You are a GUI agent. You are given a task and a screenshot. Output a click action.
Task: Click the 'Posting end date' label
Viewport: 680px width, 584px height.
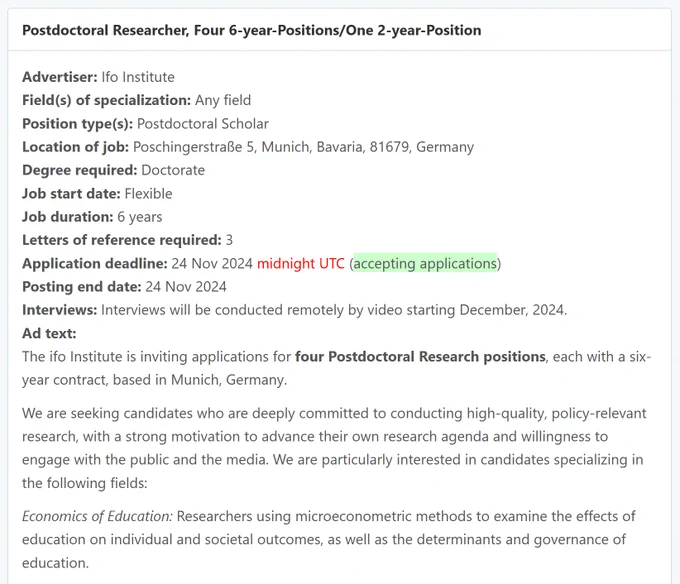tap(82, 287)
